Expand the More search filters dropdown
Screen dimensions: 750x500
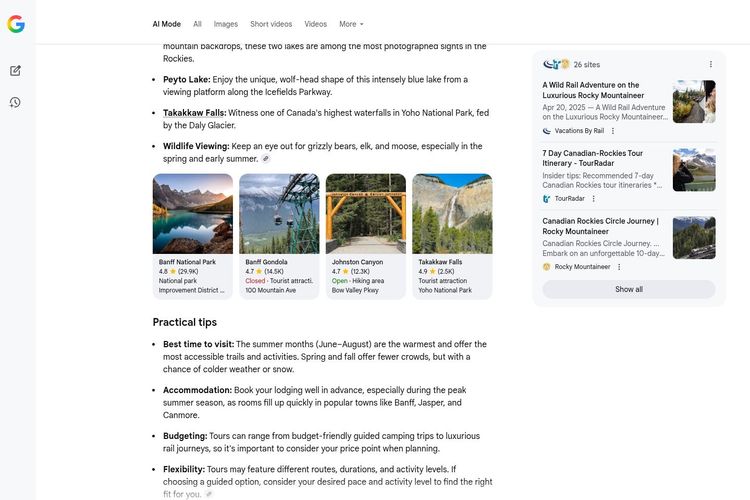click(x=351, y=24)
